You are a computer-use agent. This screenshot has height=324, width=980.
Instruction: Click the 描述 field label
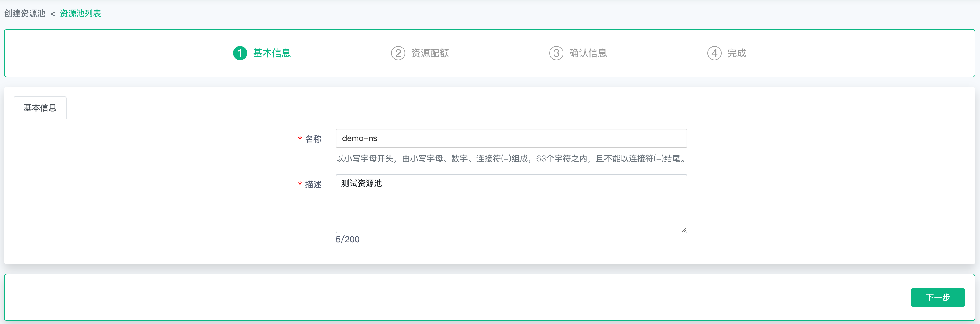(313, 184)
